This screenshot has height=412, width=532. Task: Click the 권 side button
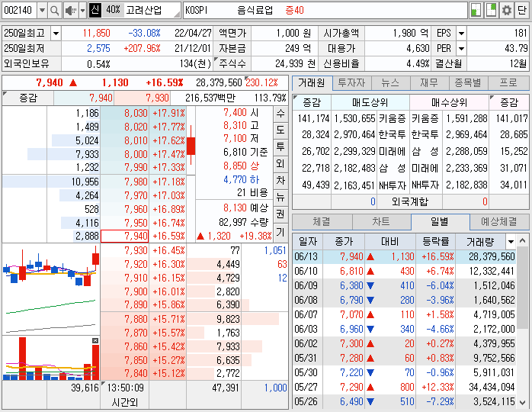click(x=280, y=214)
